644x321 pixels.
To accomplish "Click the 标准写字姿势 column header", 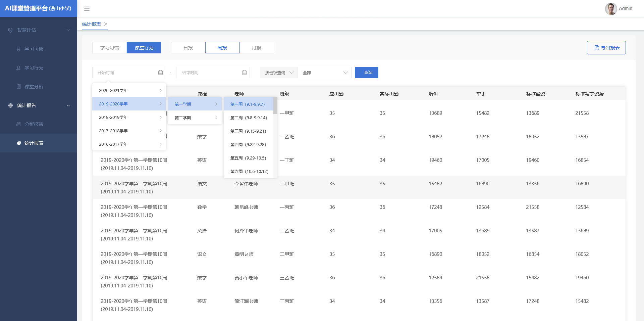I will (590, 94).
